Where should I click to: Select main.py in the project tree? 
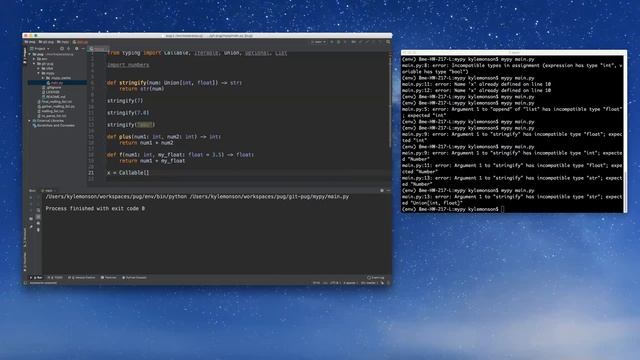click(57, 82)
